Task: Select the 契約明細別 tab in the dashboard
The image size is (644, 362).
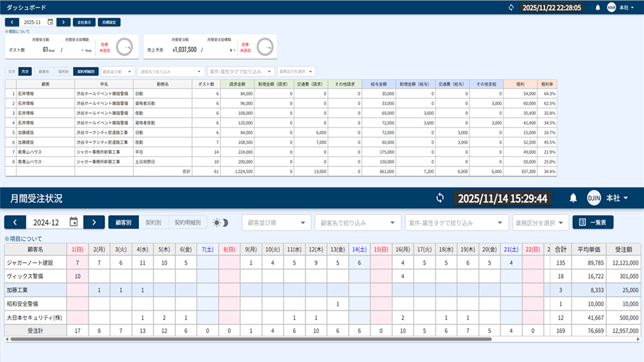Action: coord(86,72)
